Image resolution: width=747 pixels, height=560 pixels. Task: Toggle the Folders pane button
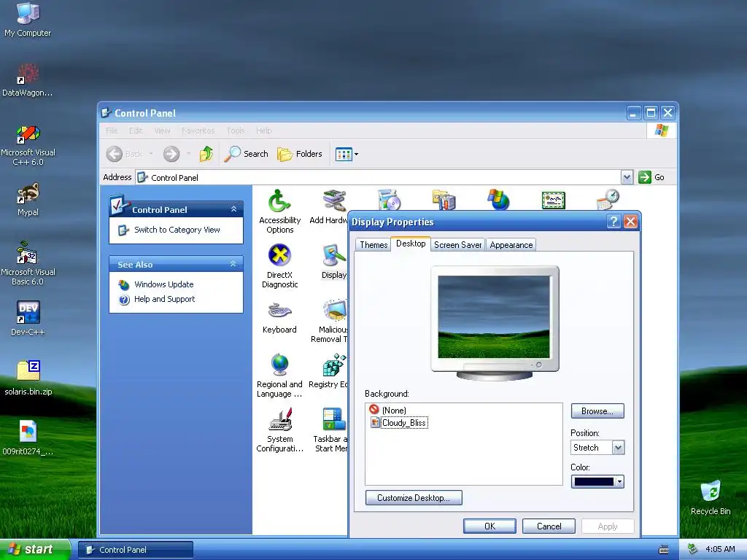[x=300, y=154]
